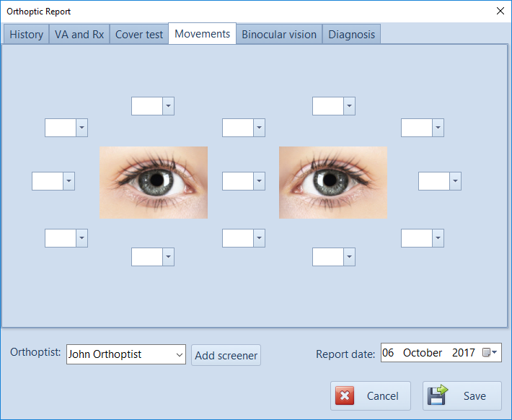Select the Binocular vision tab
Image resolution: width=512 pixels, height=420 pixels.
pos(279,34)
